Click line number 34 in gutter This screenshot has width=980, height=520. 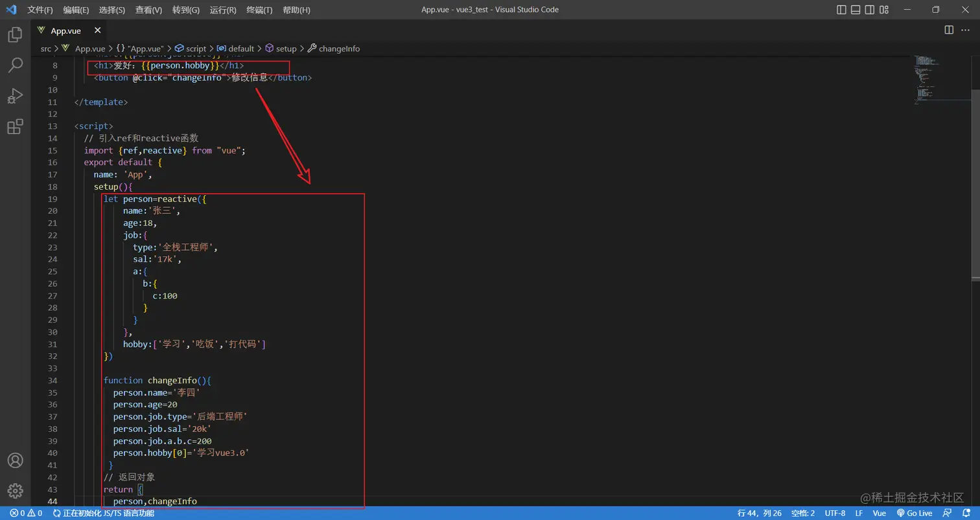[53, 380]
